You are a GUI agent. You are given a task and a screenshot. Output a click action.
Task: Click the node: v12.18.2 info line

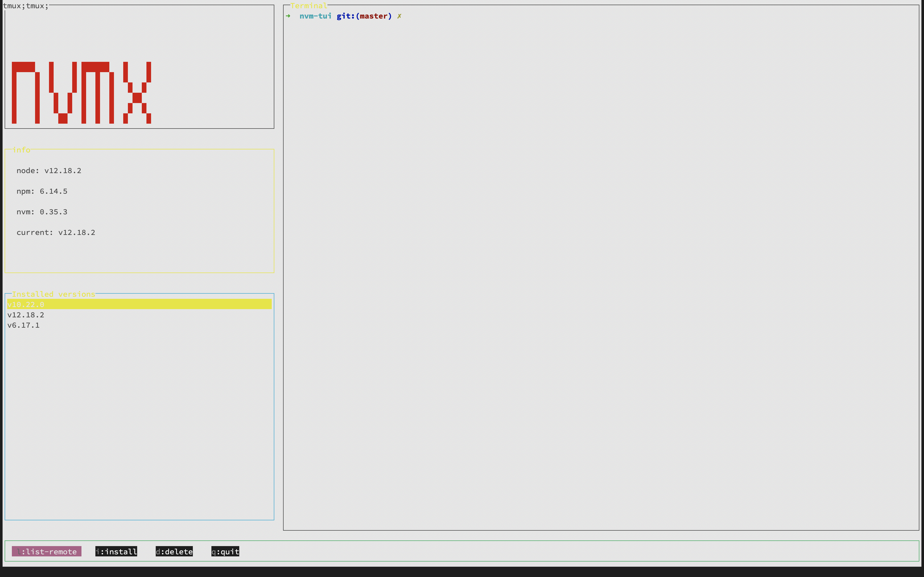(49, 171)
